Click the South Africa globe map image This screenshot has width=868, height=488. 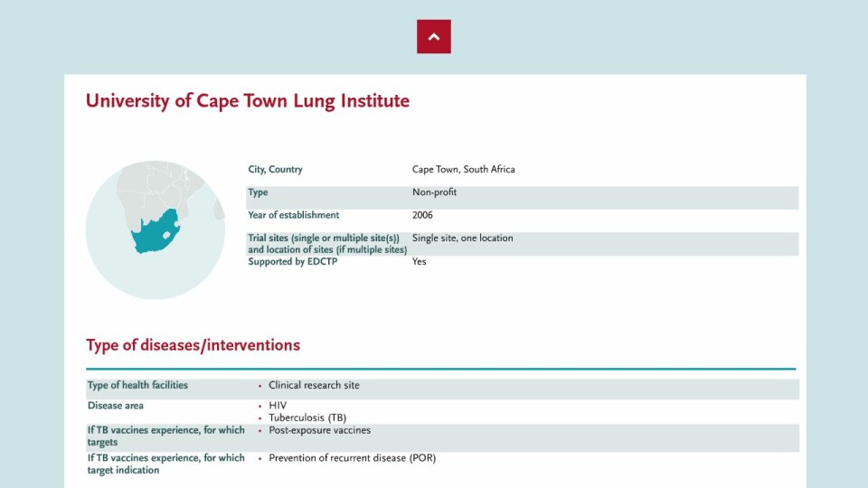click(156, 230)
